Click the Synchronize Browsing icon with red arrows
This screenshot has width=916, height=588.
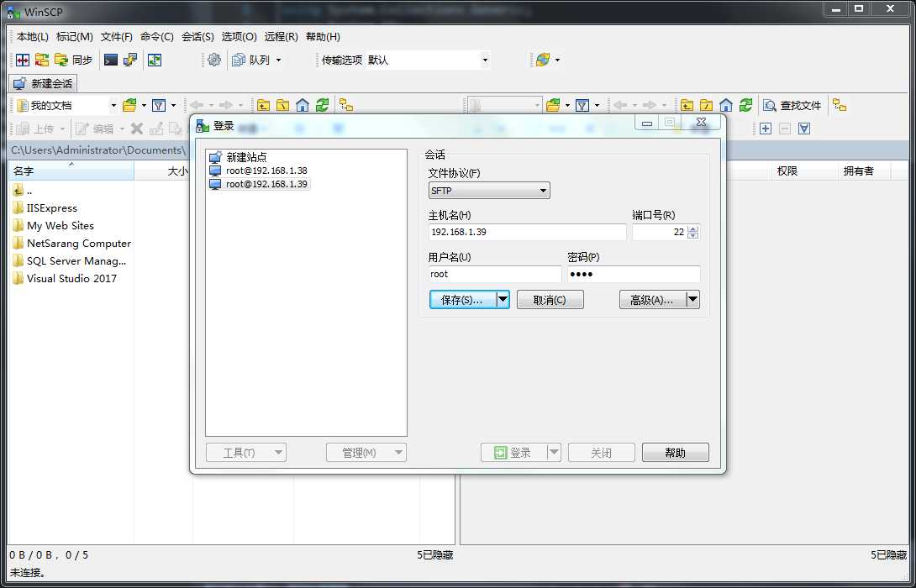pos(41,60)
